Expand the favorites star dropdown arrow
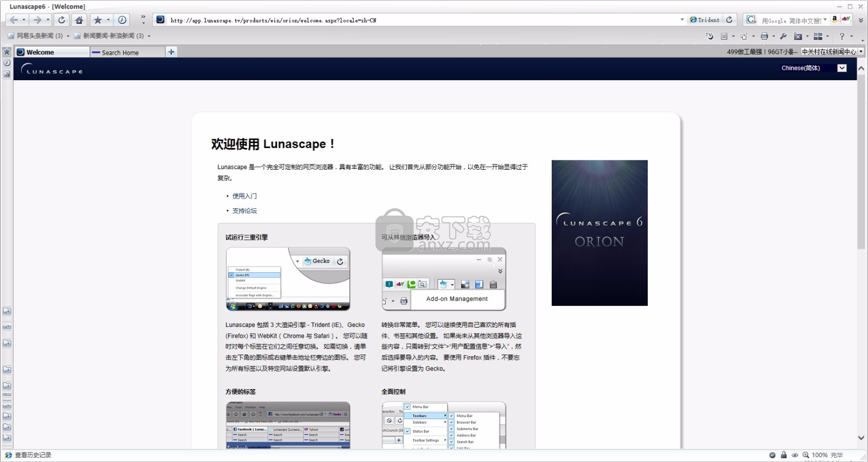 pos(108,20)
